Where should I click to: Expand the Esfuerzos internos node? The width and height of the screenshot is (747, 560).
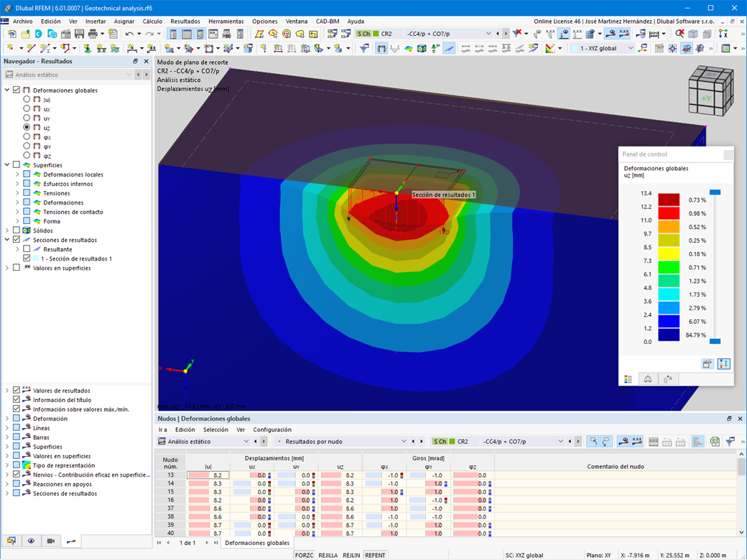(18, 184)
